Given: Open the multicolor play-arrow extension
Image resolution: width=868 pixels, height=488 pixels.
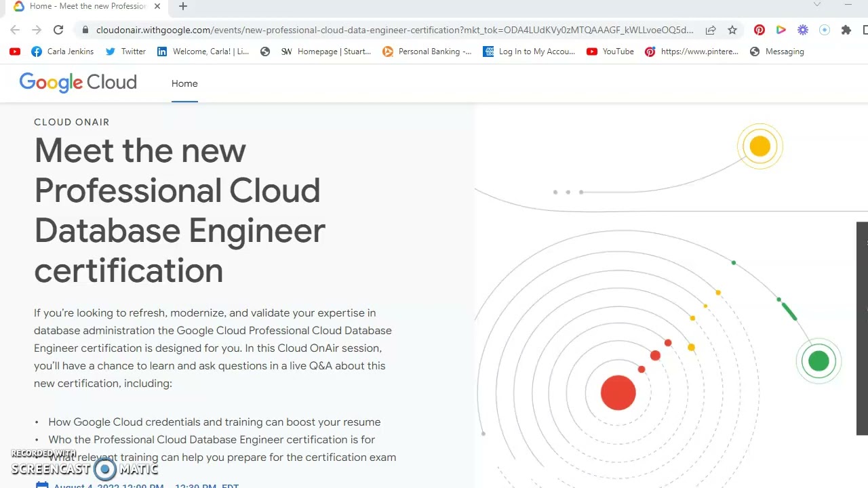Looking at the screenshot, I should click(781, 30).
